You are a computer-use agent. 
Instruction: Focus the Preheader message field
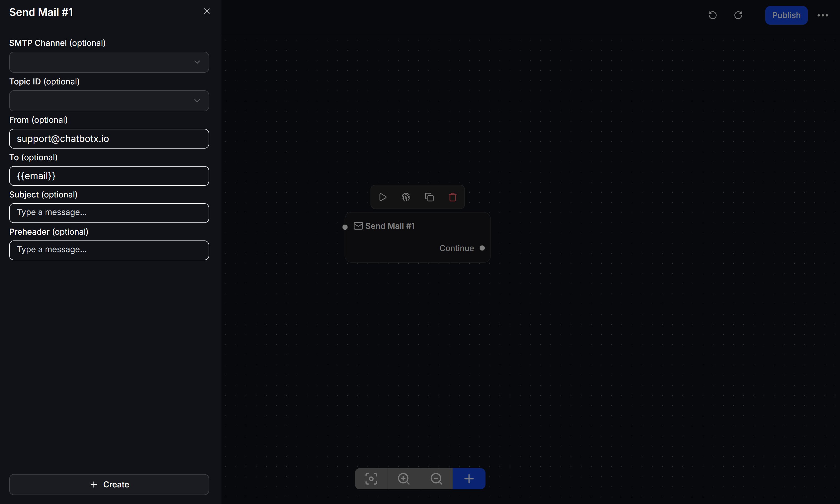(109, 250)
